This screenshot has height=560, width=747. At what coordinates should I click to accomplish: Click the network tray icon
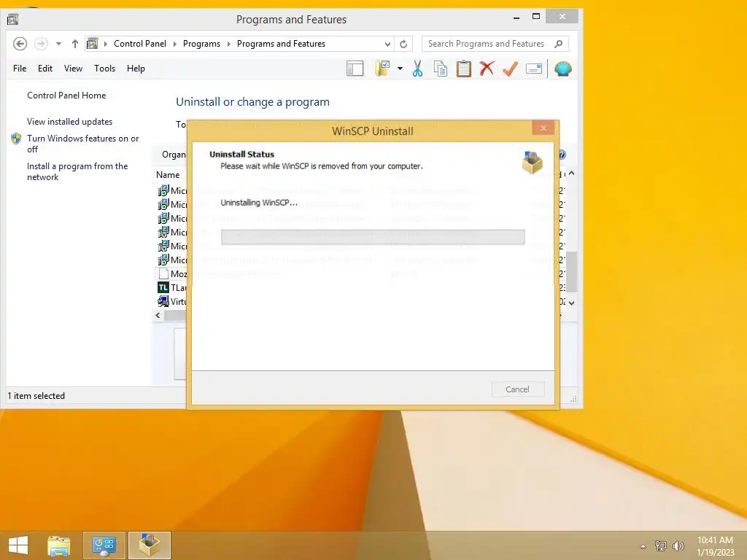pyautogui.click(x=661, y=546)
